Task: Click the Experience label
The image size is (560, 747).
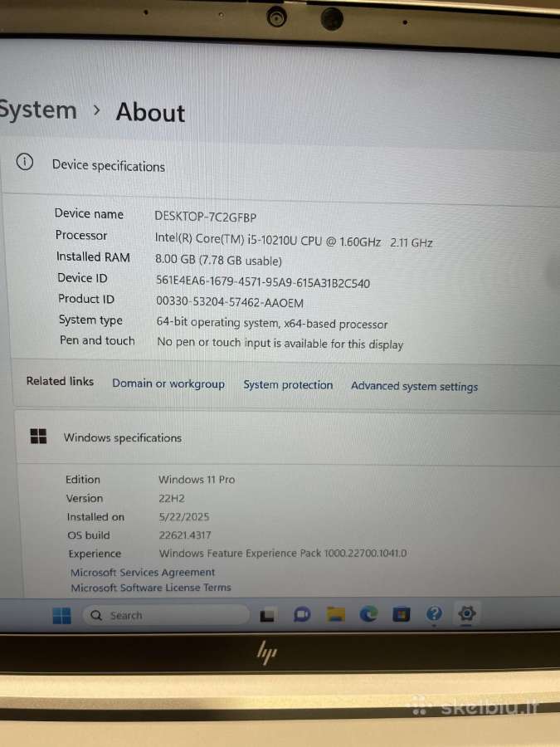Action: click(x=95, y=554)
